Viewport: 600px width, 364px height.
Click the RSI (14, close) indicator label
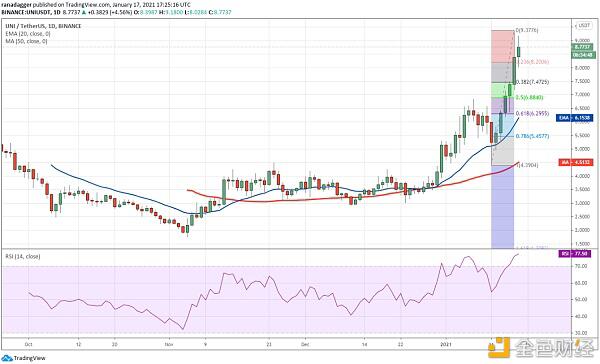pyautogui.click(x=23, y=256)
